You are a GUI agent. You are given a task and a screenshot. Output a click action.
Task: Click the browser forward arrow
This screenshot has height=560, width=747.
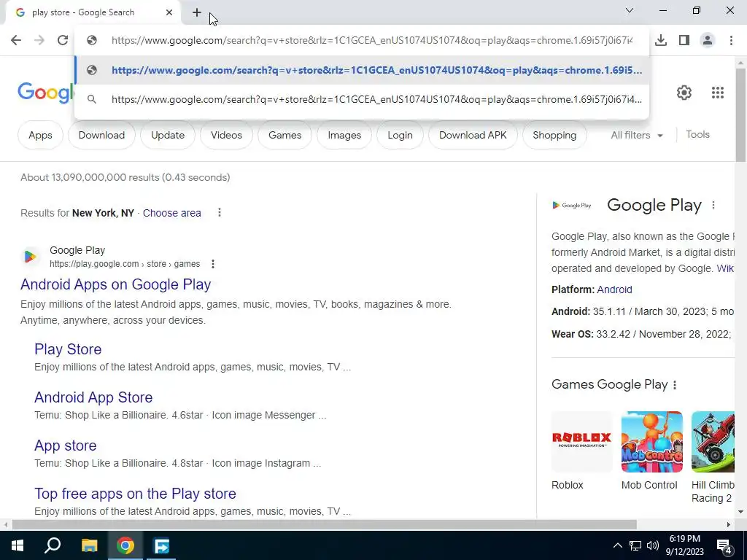pyautogui.click(x=39, y=40)
